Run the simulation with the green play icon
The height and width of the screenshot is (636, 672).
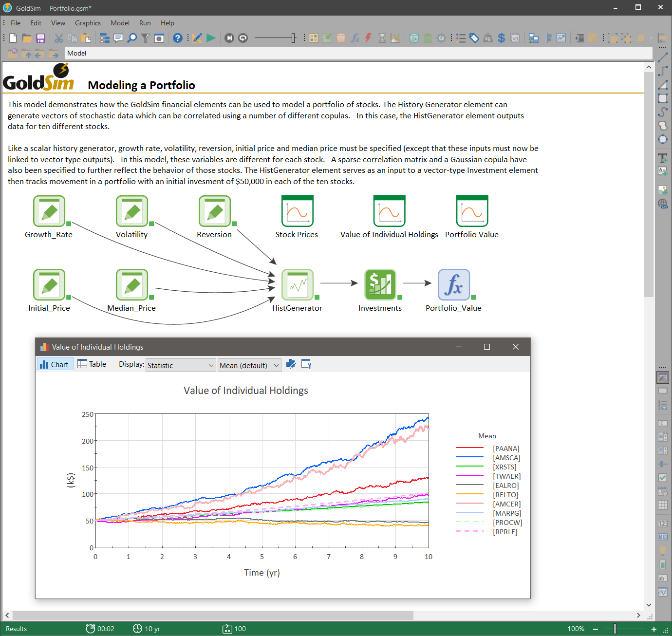[211, 38]
